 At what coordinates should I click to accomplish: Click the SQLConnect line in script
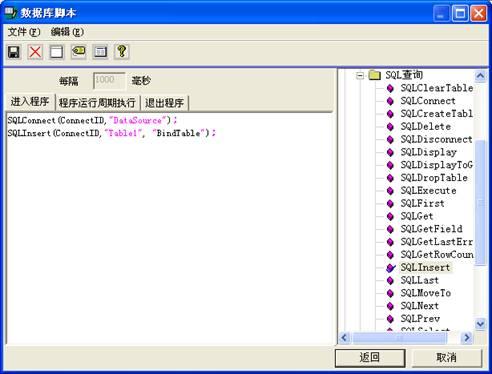[x=92, y=120]
